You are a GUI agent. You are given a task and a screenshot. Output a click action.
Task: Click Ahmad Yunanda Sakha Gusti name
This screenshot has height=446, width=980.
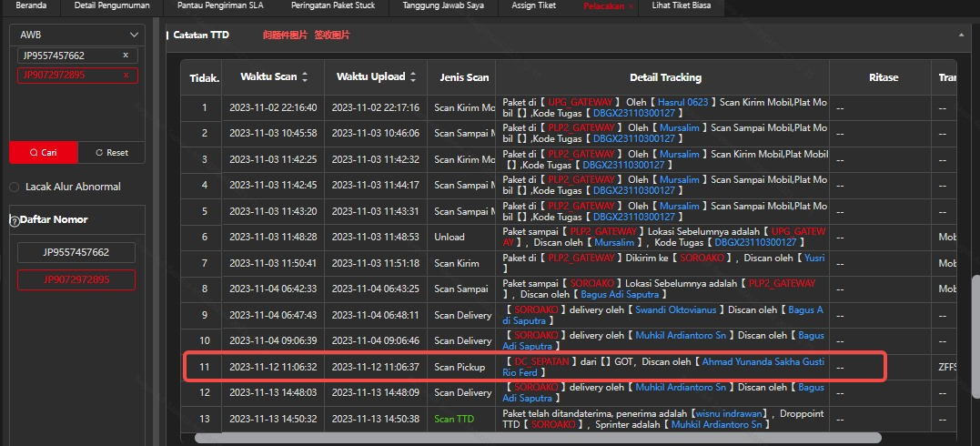[763, 361]
